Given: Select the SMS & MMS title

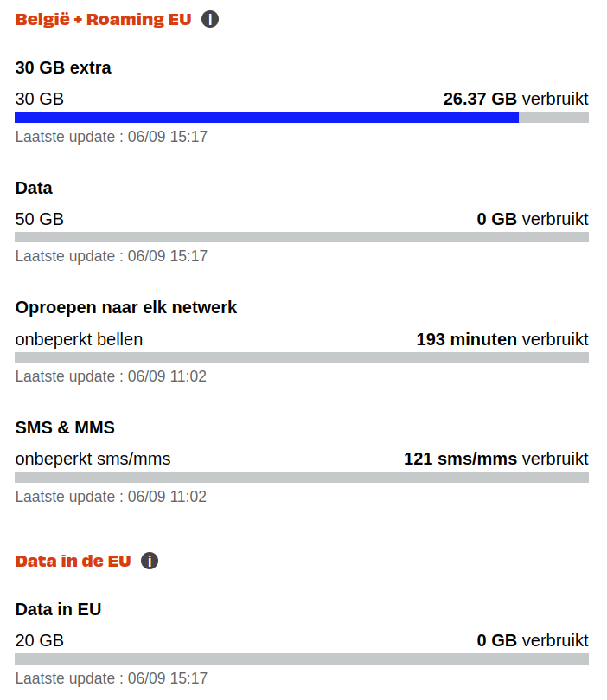Looking at the screenshot, I should 65,427.
